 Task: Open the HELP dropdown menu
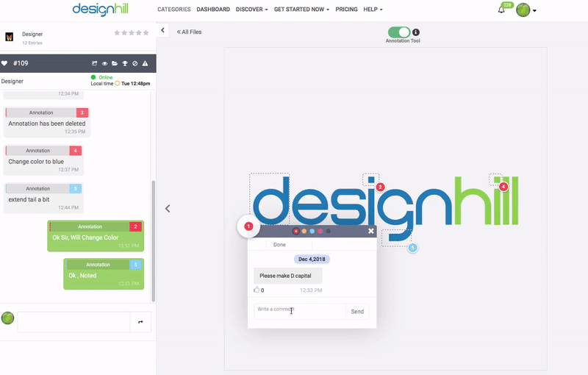[373, 10]
